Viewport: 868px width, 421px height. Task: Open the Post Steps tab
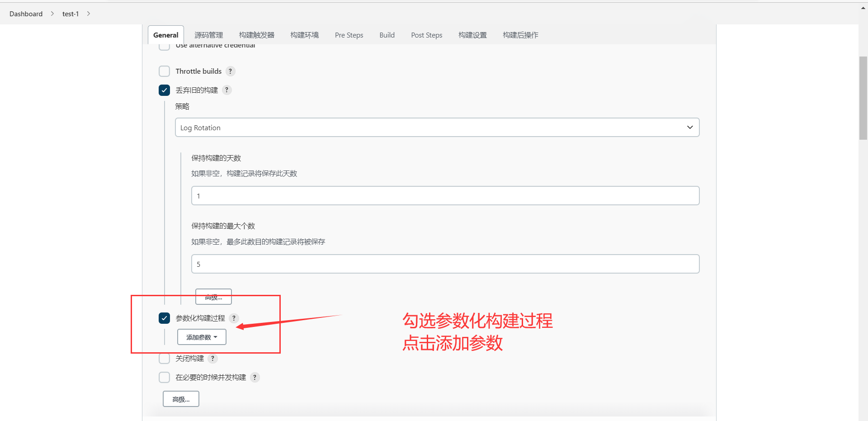(x=427, y=35)
